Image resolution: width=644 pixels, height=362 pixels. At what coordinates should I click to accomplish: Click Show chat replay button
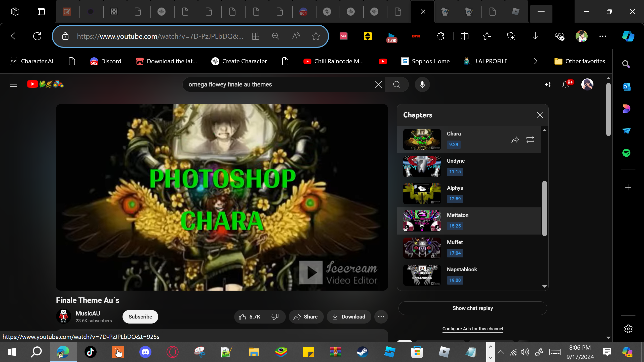point(472,308)
